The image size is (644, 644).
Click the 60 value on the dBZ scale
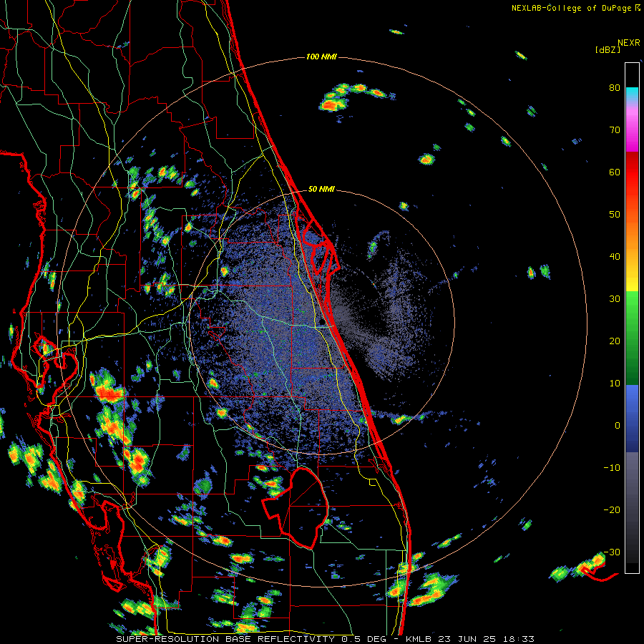[x=615, y=172]
